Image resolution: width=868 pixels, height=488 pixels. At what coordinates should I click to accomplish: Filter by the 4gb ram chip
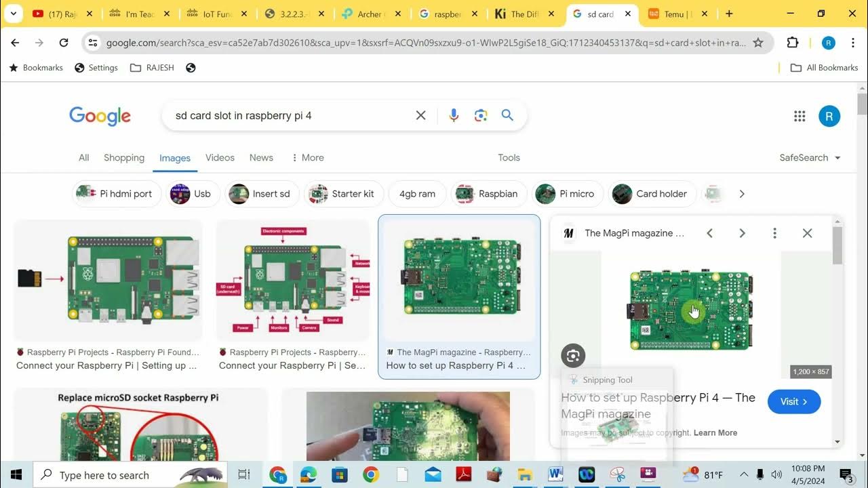point(417,194)
